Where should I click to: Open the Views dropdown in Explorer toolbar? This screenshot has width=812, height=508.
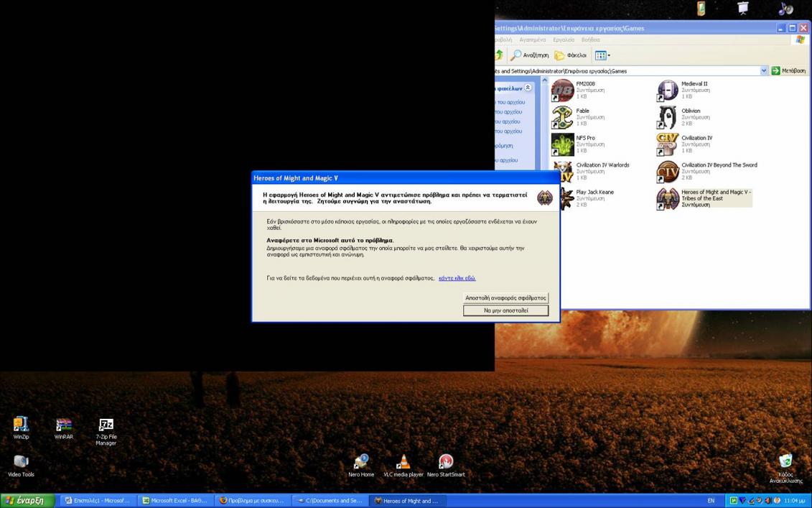pos(602,55)
